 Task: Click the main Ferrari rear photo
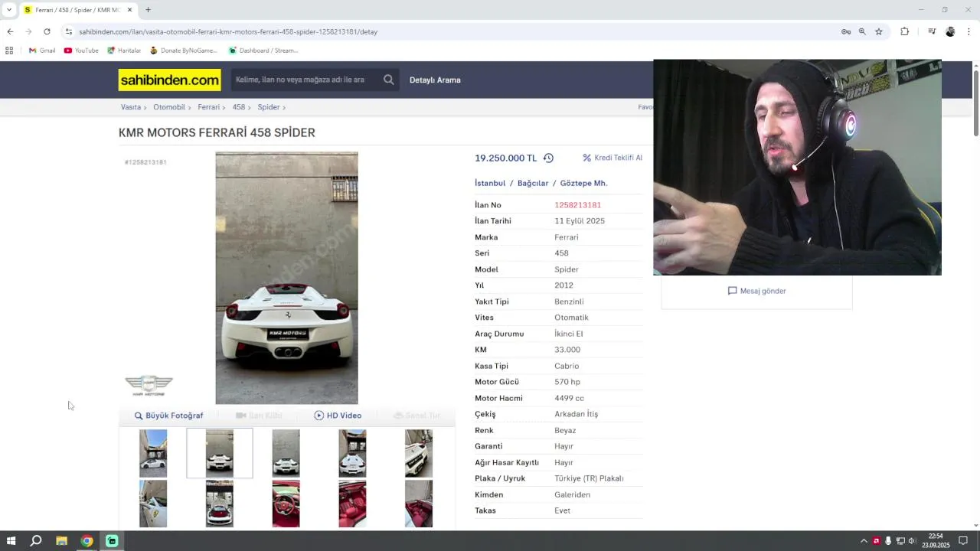pyautogui.click(x=286, y=278)
